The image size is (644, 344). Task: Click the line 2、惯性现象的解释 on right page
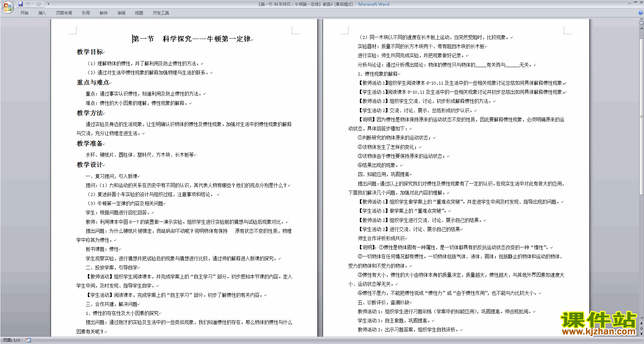pos(378,74)
